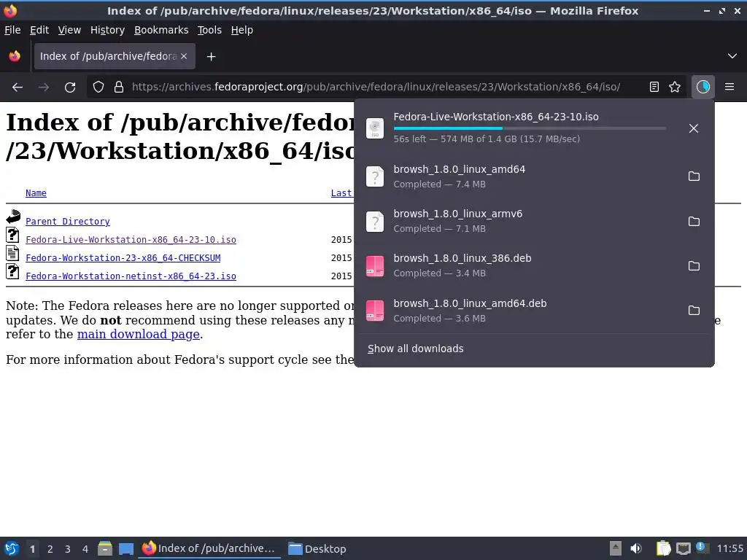The image size is (747, 560).
Task: Open the Bookmarks menu
Action: click(x=161, y=30)
